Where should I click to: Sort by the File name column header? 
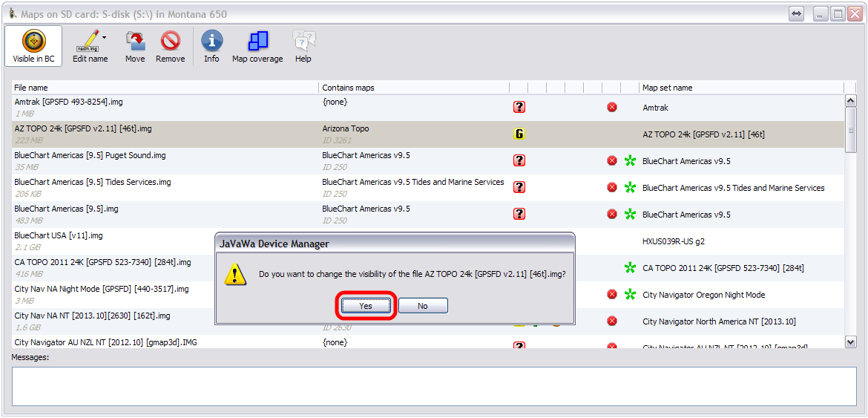(163, 88)
